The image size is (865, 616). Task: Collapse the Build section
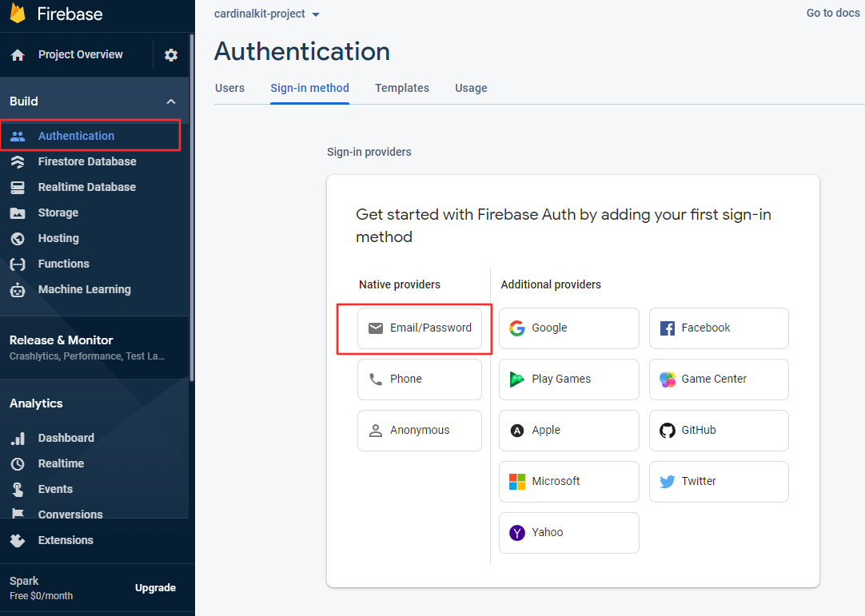click(x=170, y=101)
